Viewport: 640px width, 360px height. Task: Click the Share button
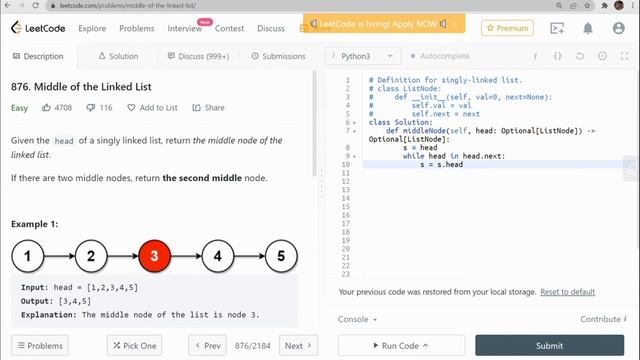[208, 108]
